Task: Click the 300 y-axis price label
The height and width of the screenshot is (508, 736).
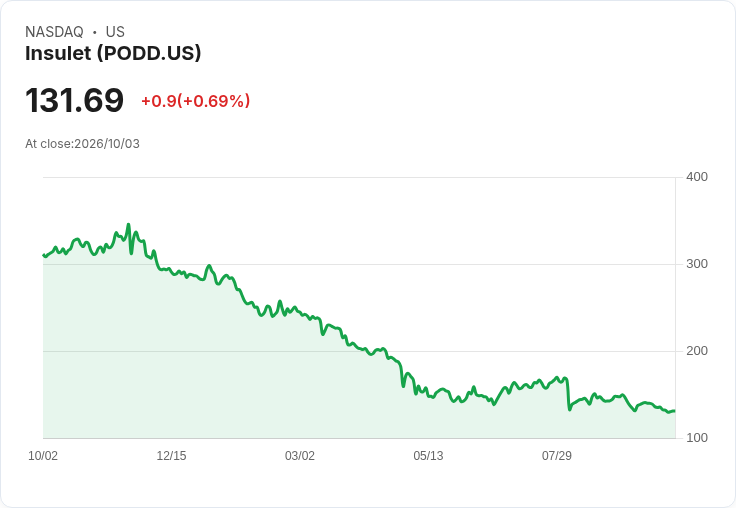Action: 697,264
